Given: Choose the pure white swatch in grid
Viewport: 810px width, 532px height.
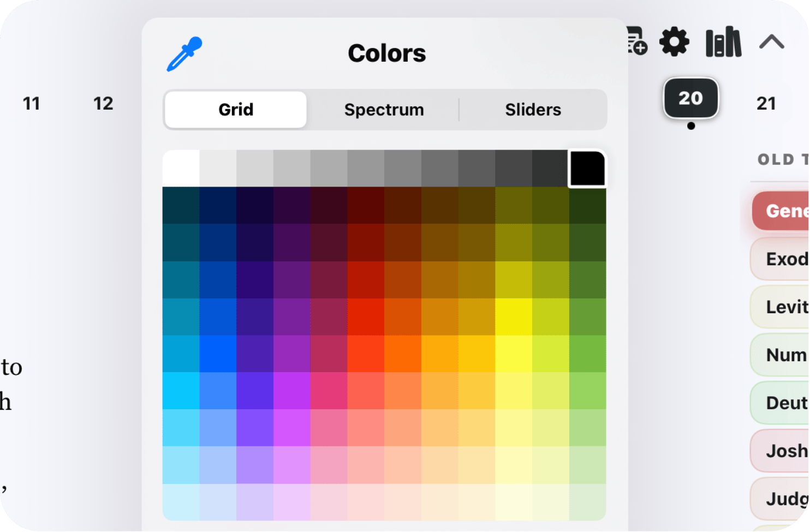Looking at the screenshot, I should pos(181,169).
